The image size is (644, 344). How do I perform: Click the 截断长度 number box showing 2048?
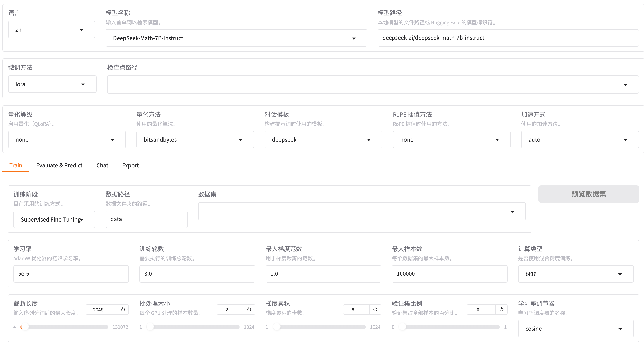tap(101, 310)
